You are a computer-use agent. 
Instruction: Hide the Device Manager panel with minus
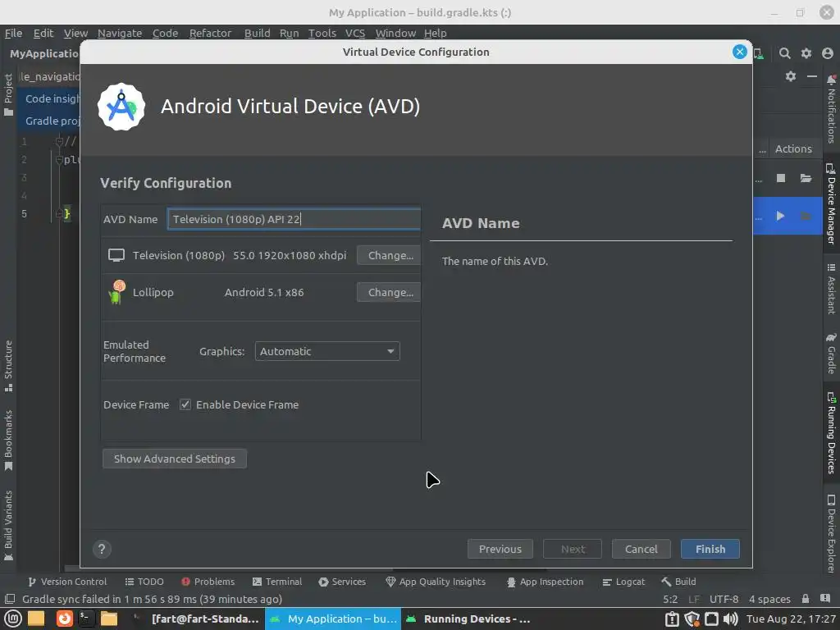tap(812, 76)
